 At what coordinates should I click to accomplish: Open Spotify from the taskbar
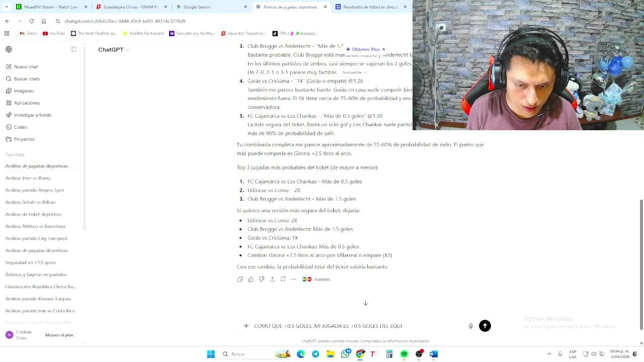(404, 354)
